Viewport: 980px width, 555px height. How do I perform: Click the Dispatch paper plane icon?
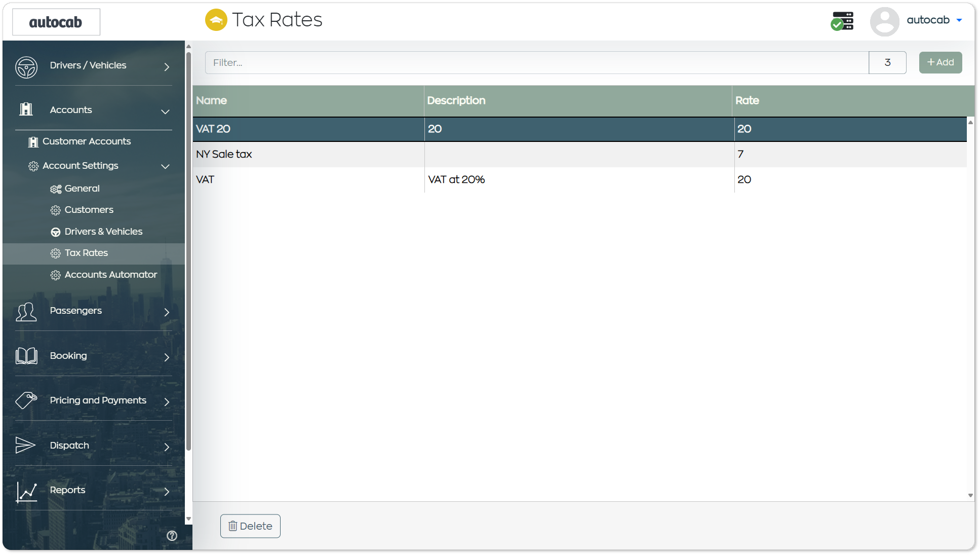[x=25, y=445]
